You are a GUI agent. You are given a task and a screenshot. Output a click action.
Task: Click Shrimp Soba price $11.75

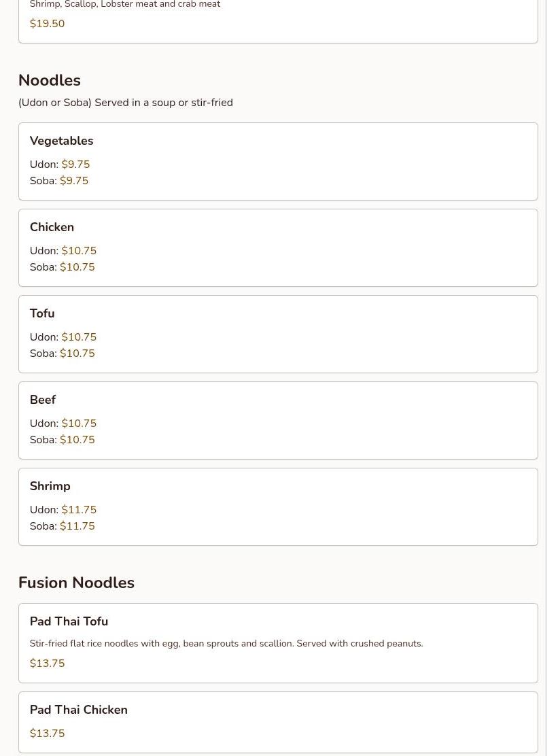coord(77,526)
